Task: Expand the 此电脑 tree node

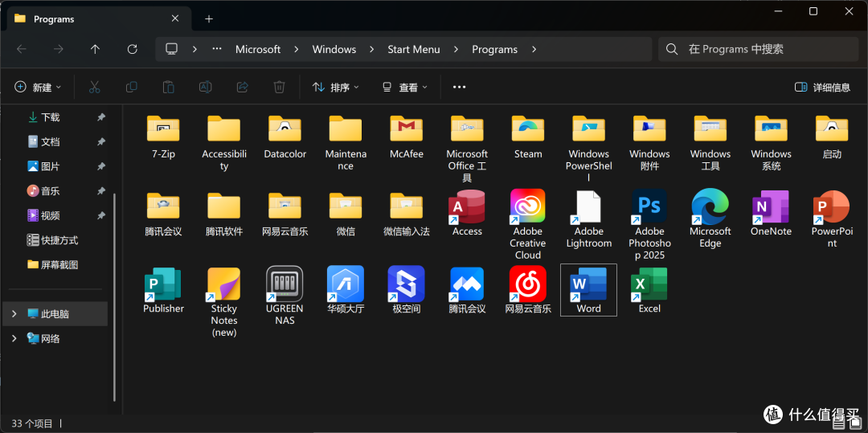Action: click(x=14, y=313)
